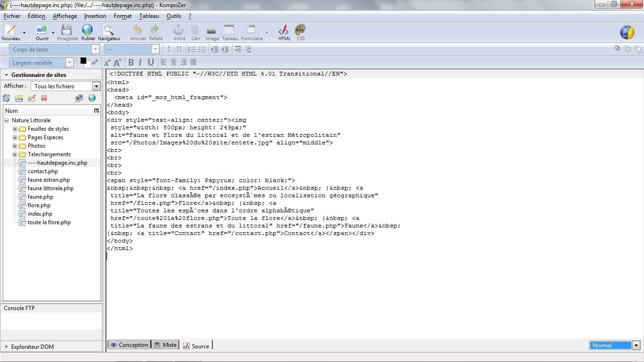This screenshot has height=362, width=644.
Task: Click the black foreground color swatch
Action: [x=84, y=61]
